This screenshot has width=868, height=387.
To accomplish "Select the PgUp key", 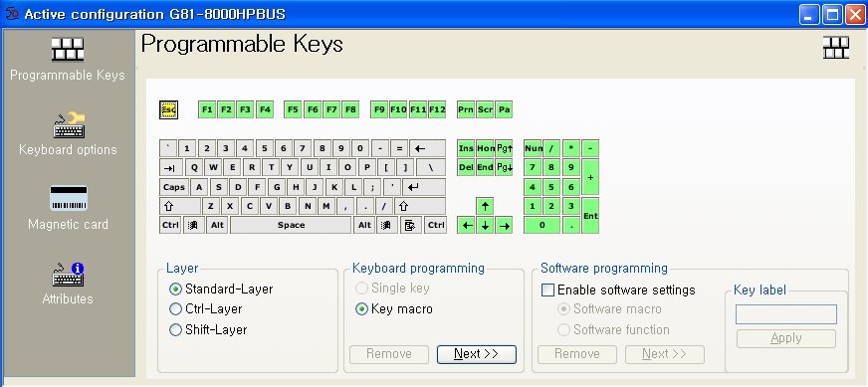I will [504, 148].
